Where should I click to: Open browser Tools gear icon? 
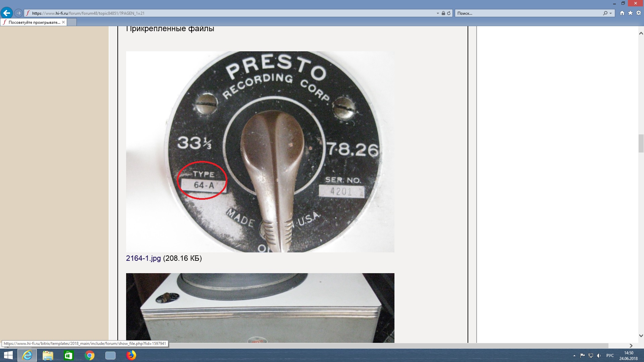pos(638,13)
